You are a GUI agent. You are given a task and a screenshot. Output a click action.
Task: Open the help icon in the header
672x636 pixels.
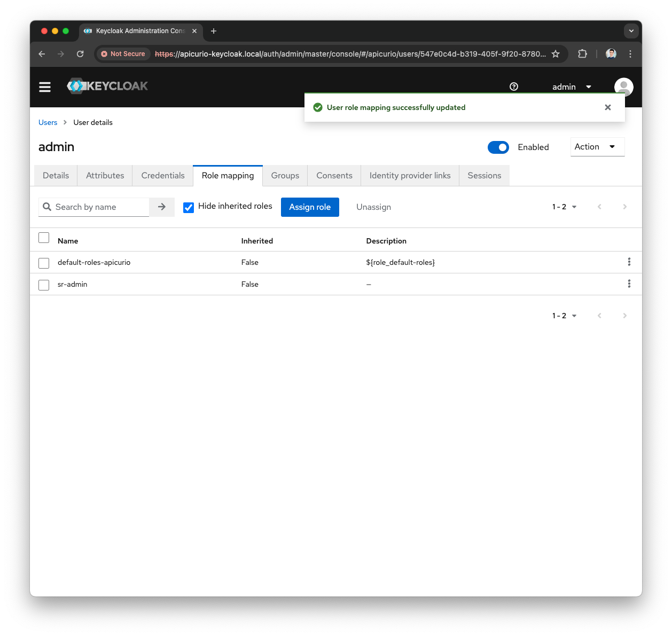click(513, 86)
